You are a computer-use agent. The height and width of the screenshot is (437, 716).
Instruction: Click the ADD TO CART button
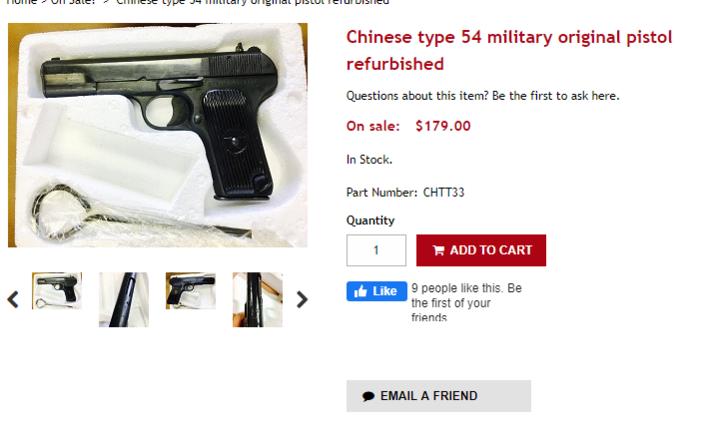[x=481, y=250]
